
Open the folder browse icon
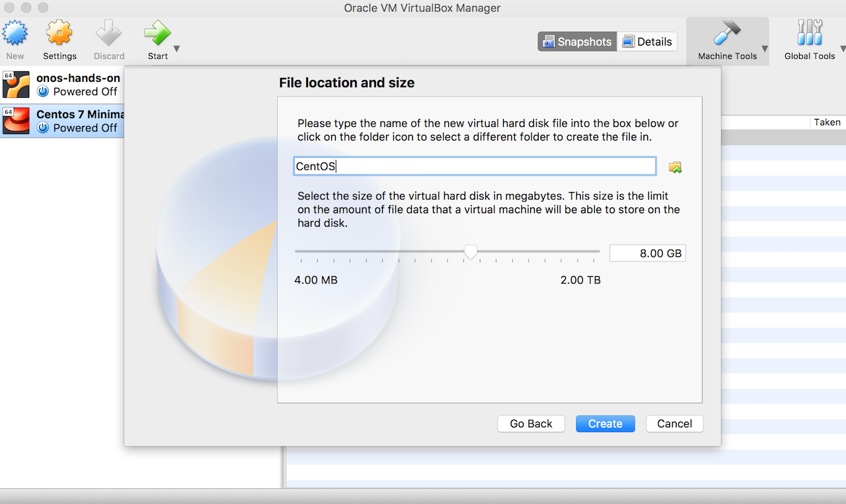675,167
